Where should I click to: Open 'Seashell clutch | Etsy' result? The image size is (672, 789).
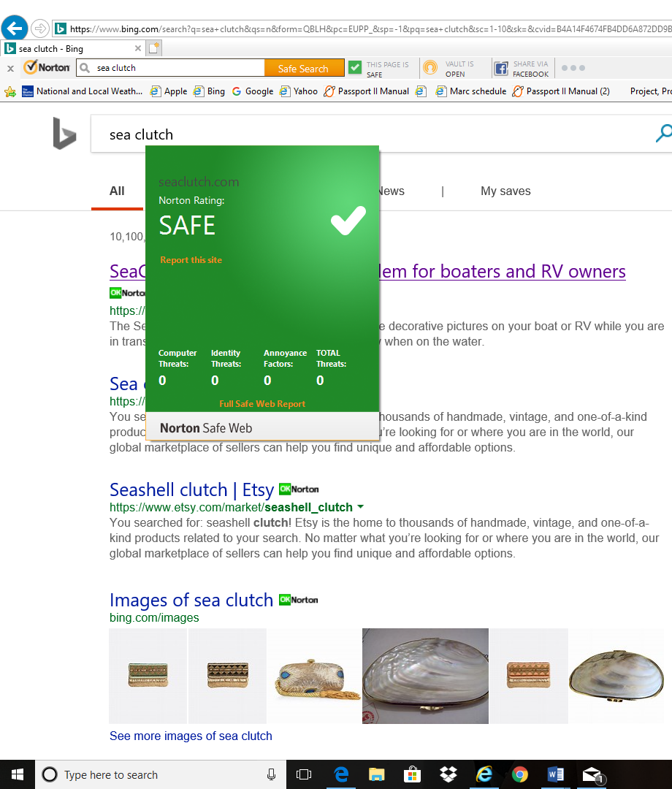pos(191,489)
